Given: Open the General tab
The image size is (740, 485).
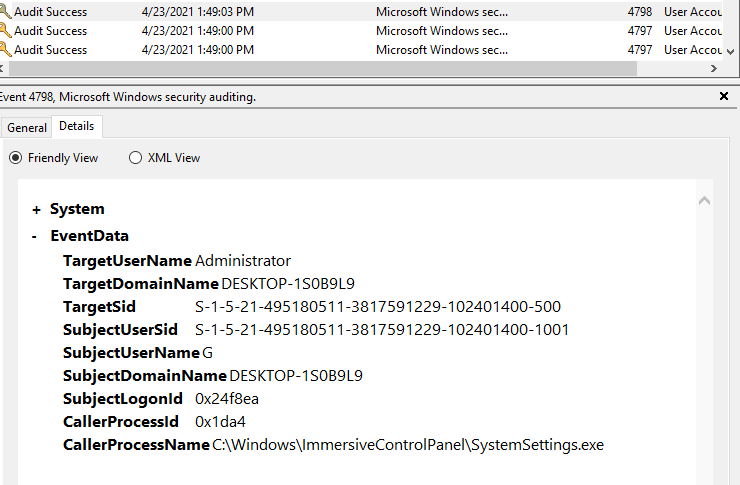Looking at the screenshot, I should coord(27,127).
